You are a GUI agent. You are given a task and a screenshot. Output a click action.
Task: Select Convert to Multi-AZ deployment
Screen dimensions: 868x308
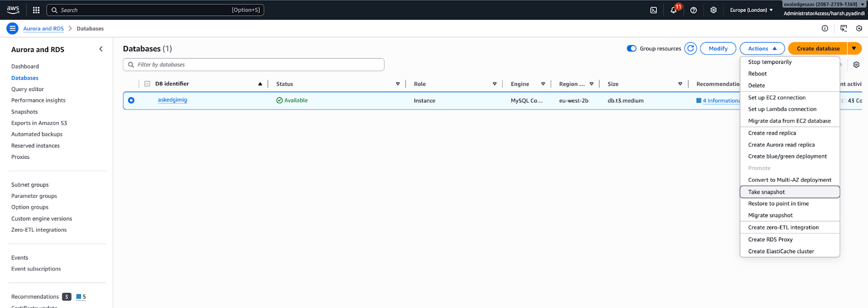tap(790, 180)
